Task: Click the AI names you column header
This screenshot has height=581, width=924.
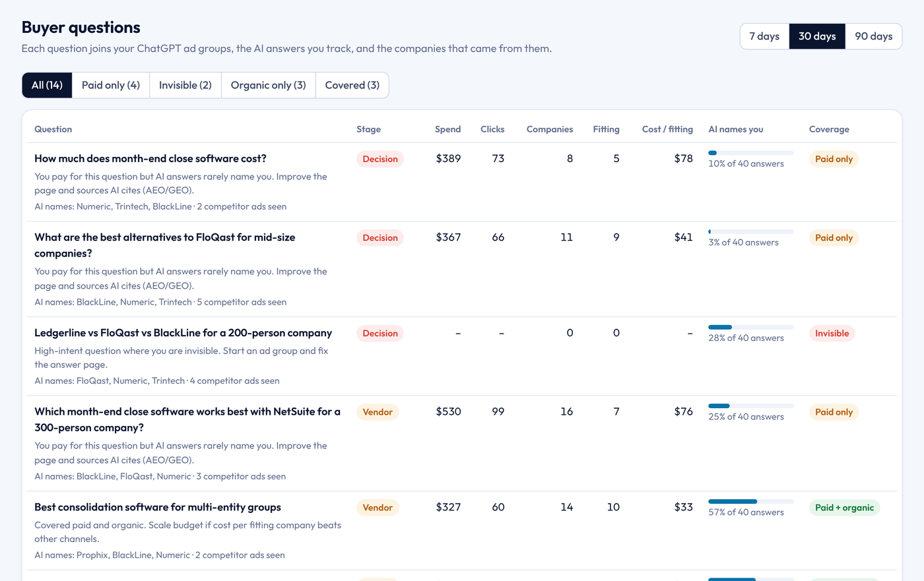Action: [736, 129]
